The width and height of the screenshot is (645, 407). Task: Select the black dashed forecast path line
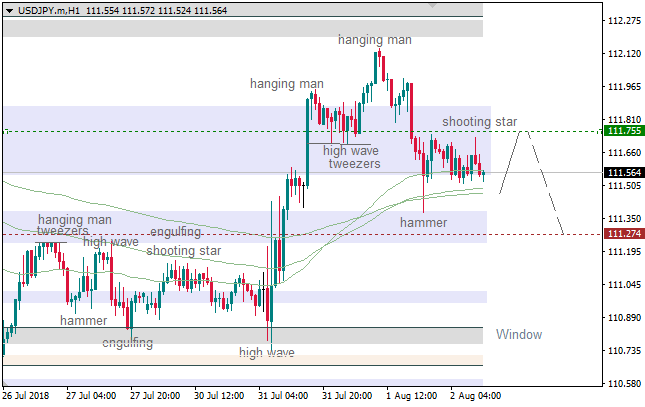point(545,180)
